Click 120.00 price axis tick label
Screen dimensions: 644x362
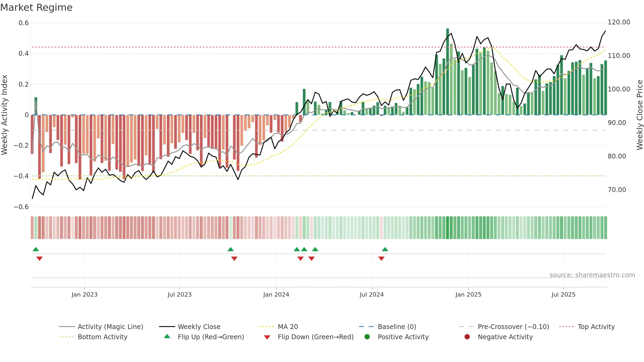tap(619, 22)
